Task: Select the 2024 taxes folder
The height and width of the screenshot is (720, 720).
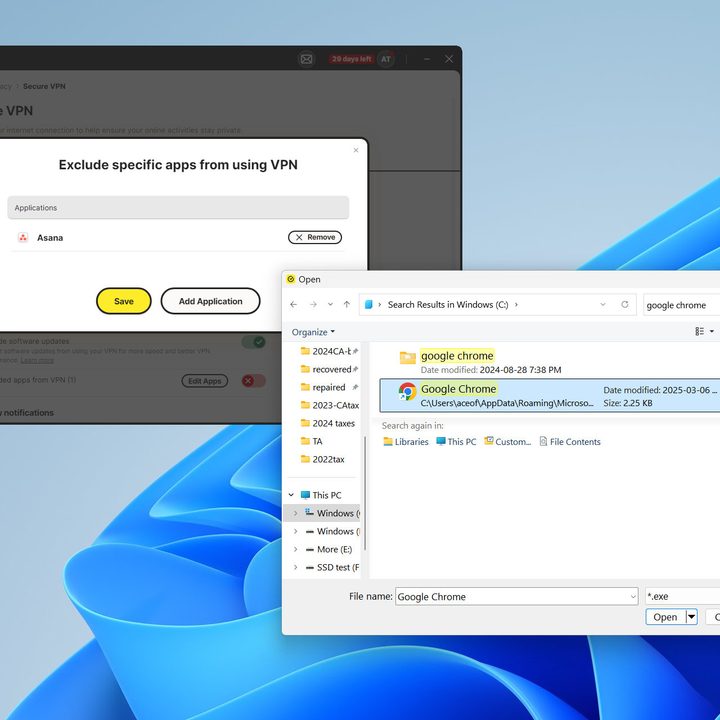Action: (328, 423)
